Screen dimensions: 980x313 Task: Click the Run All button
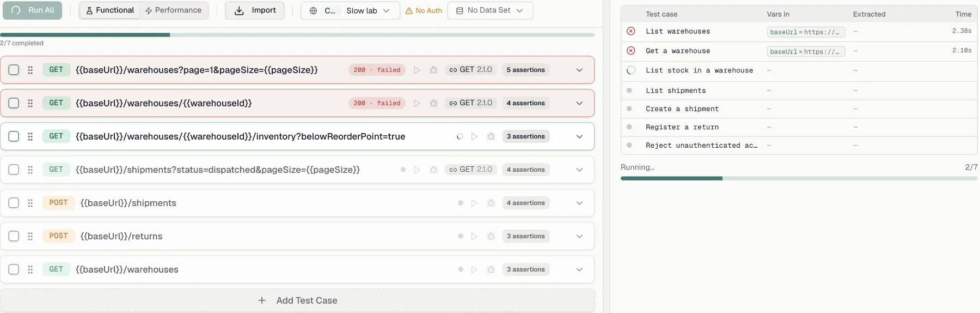tap(32, 10)
